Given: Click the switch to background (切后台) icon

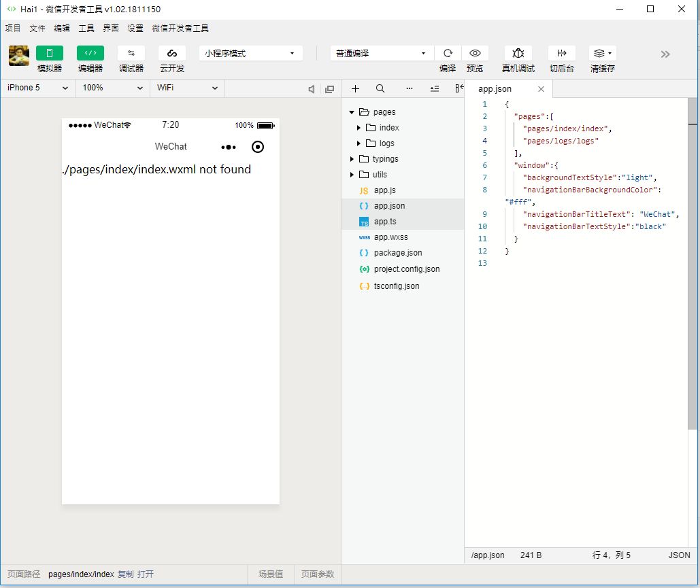Looking at the screenshot, I should click(562, 53).
